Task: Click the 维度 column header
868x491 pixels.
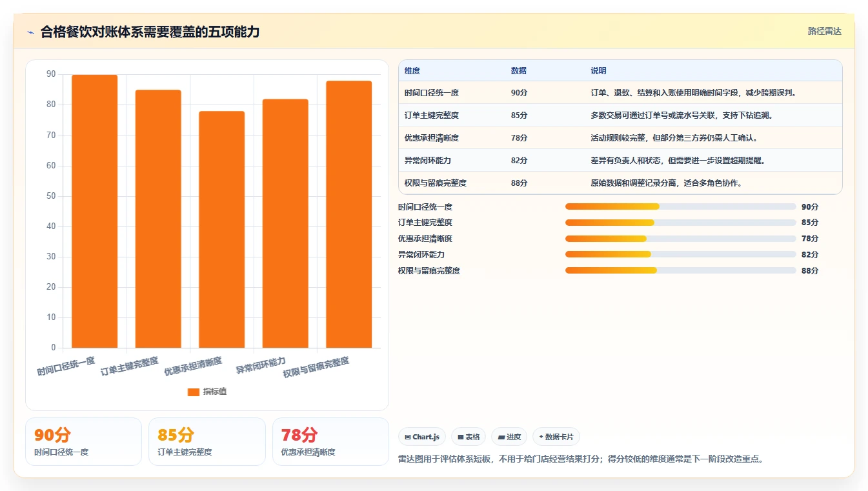Action: 412,71
